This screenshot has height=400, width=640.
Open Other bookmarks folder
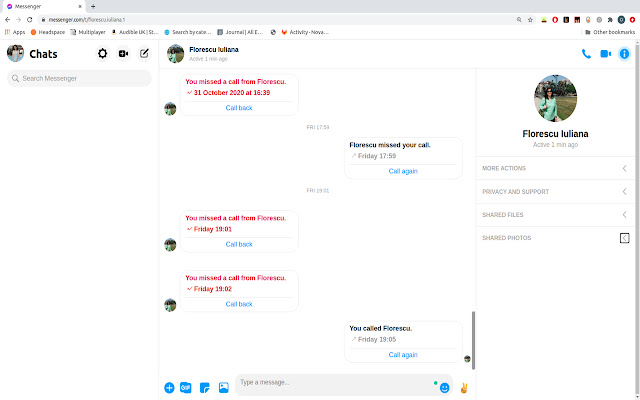[x=610, y=32]
